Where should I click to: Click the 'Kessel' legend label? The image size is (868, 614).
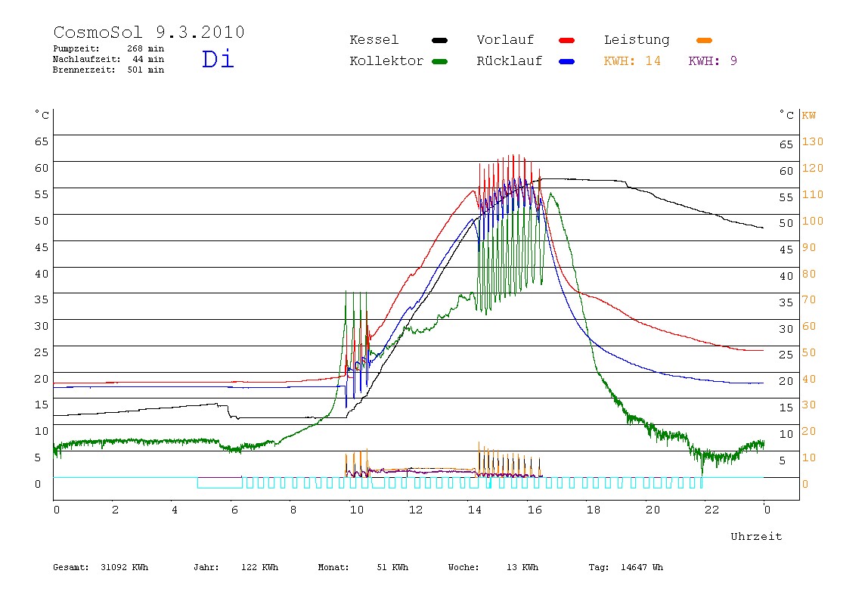click(x=374, y=40)
